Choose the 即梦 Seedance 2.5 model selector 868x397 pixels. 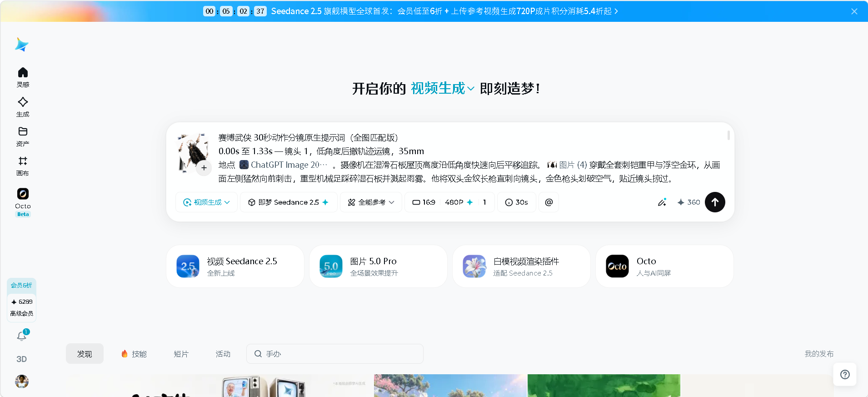289,202
